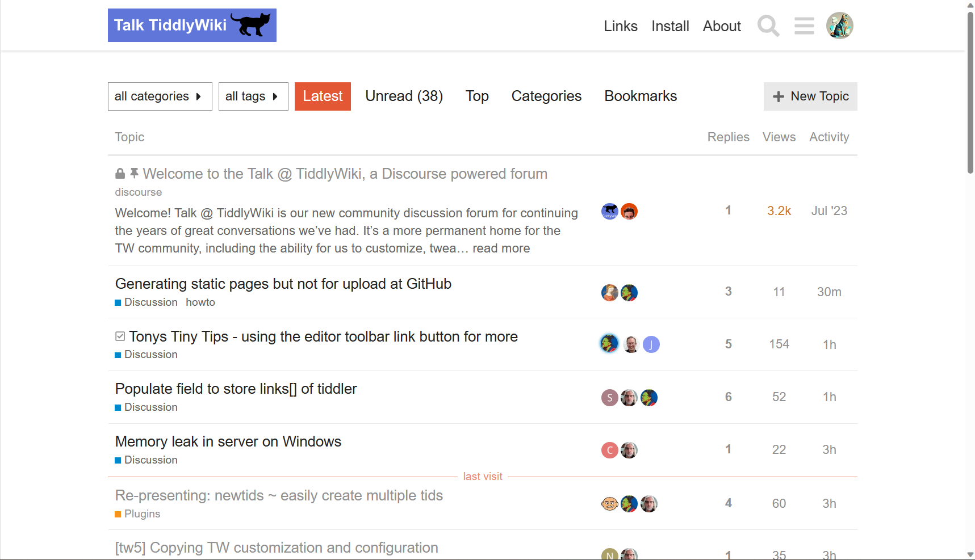Click 'read more' in the Welcome excerpt
975x560 pixels.
click(501, 248)
